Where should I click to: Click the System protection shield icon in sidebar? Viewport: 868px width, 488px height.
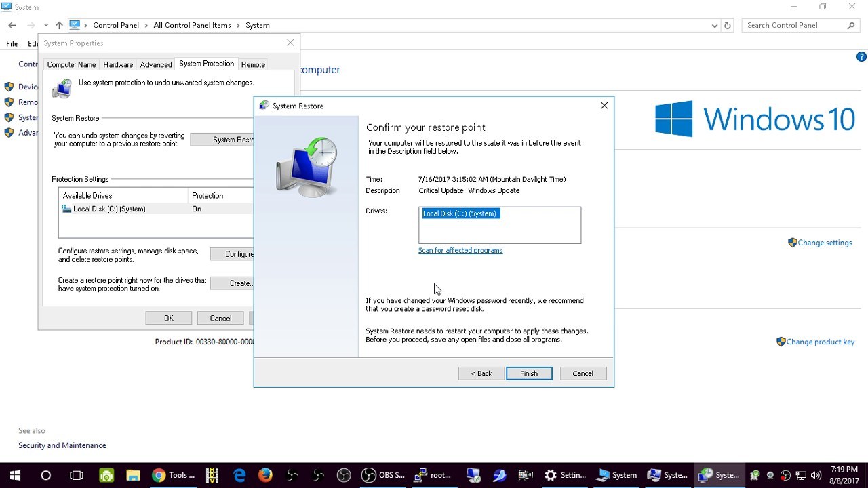click(x=9, y=117)
